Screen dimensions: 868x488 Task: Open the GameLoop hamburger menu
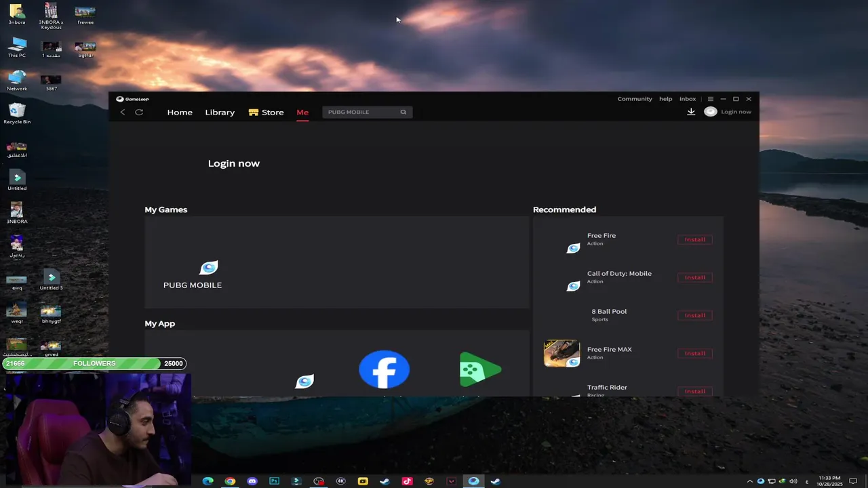(x=711, y=99)
